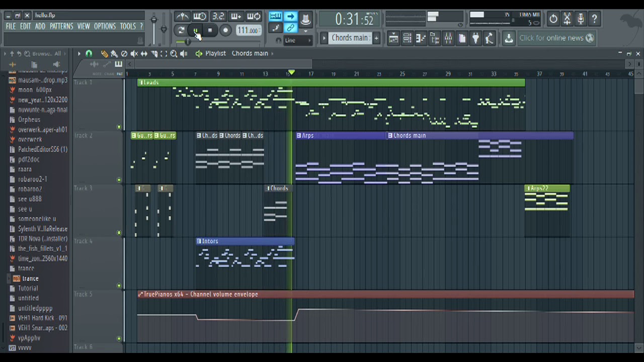Screen dimensions: 644x362
Task: Click the microphone recording icon
Action: pyautogui.click(x=581, y=19)
